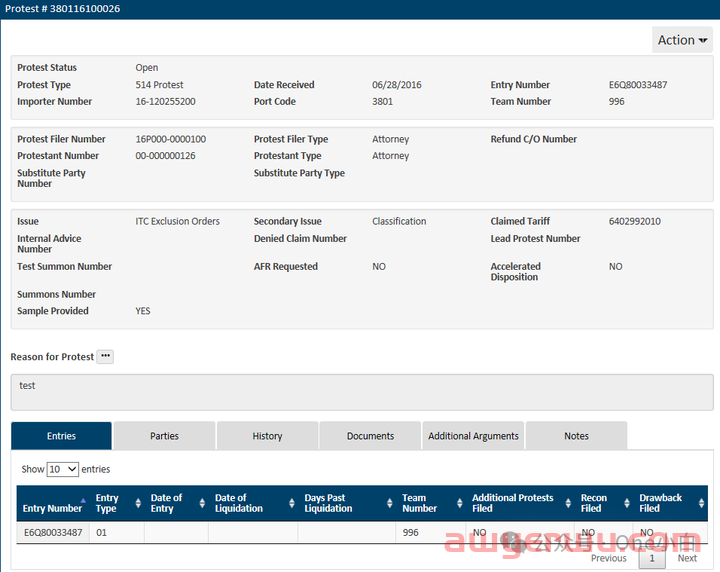Open the Show entries count dropdown
The height and width of the screenshot is (572, 720).
(62, 469)
